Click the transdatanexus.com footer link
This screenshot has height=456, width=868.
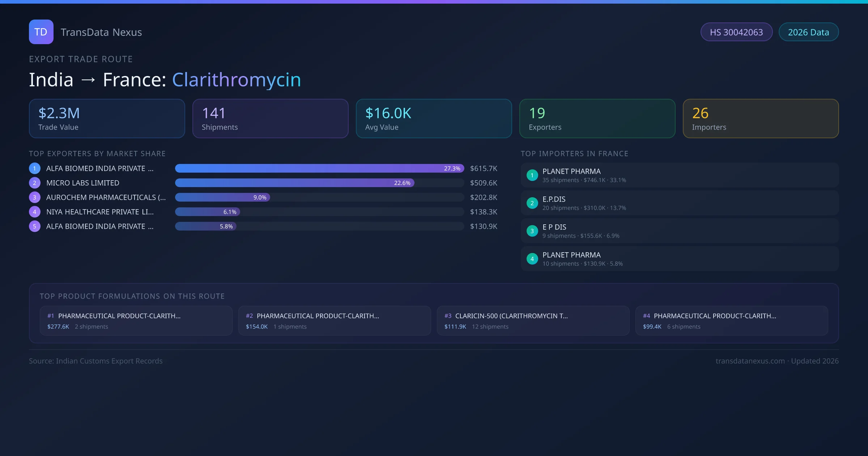coord(750,361)
